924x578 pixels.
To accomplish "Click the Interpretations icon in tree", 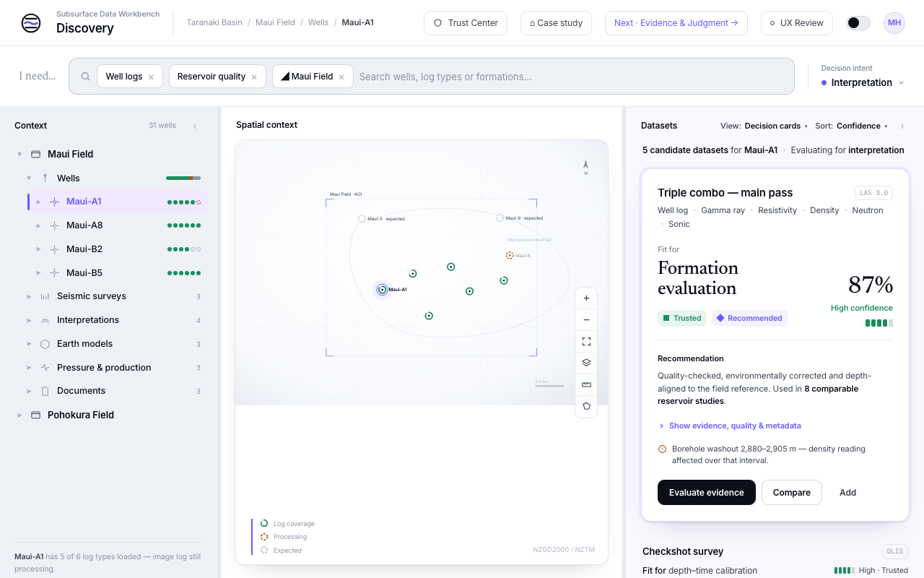I will (x=45, y=320).
